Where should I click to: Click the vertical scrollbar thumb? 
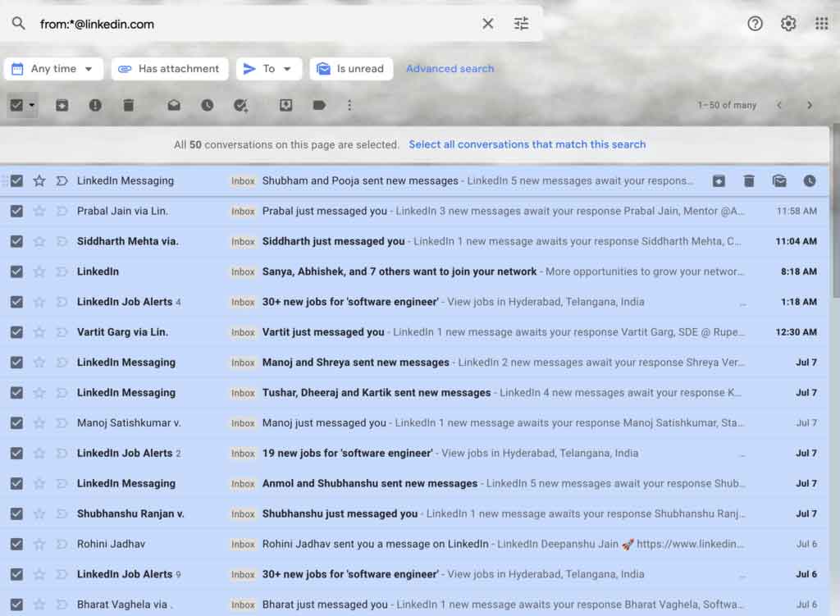point(836,212)
